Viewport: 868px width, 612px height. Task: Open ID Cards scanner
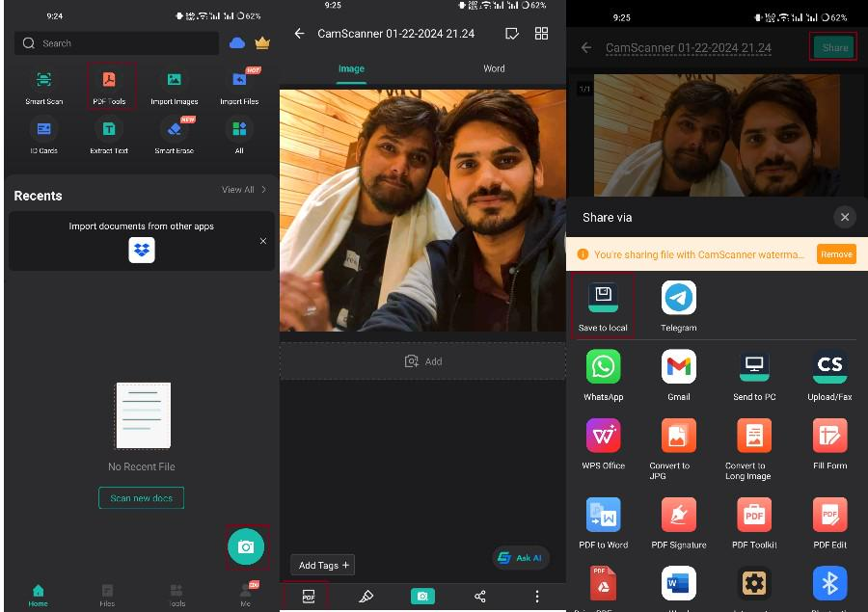click(43, 136)
